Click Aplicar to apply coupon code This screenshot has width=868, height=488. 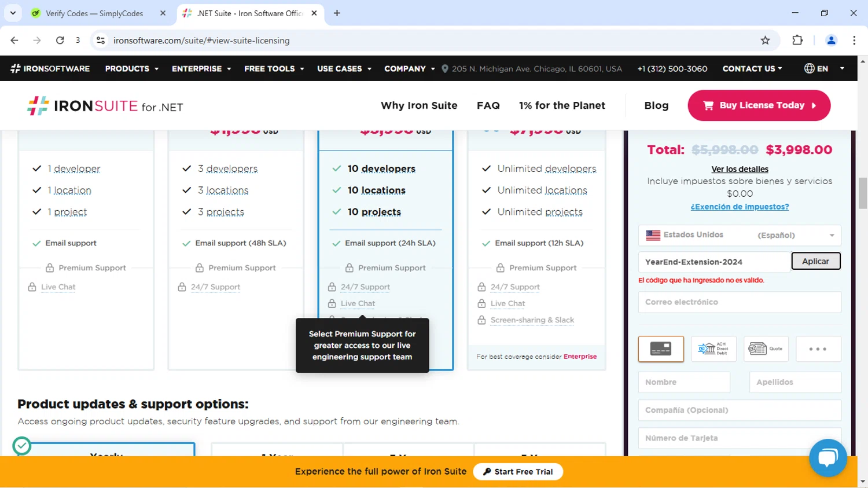815,261
